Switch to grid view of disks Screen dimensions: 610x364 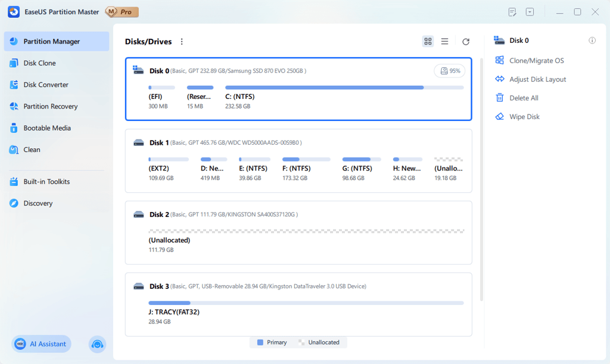(428, 41)
